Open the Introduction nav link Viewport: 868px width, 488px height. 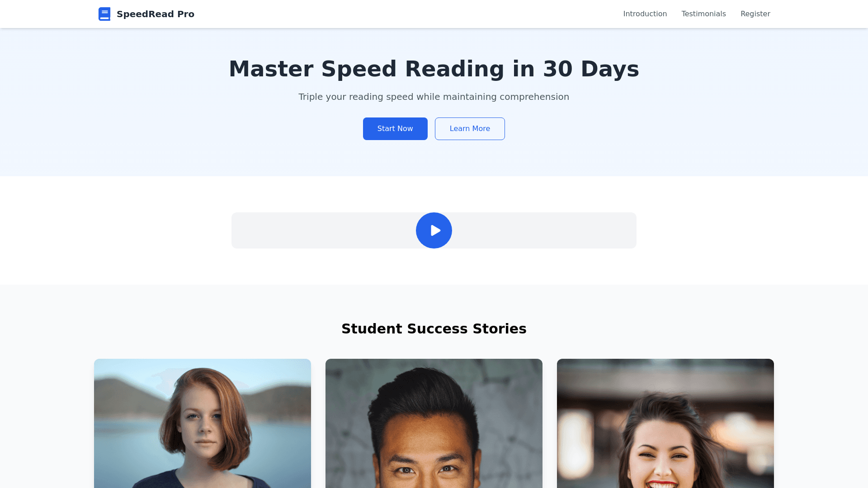(645, 14)
